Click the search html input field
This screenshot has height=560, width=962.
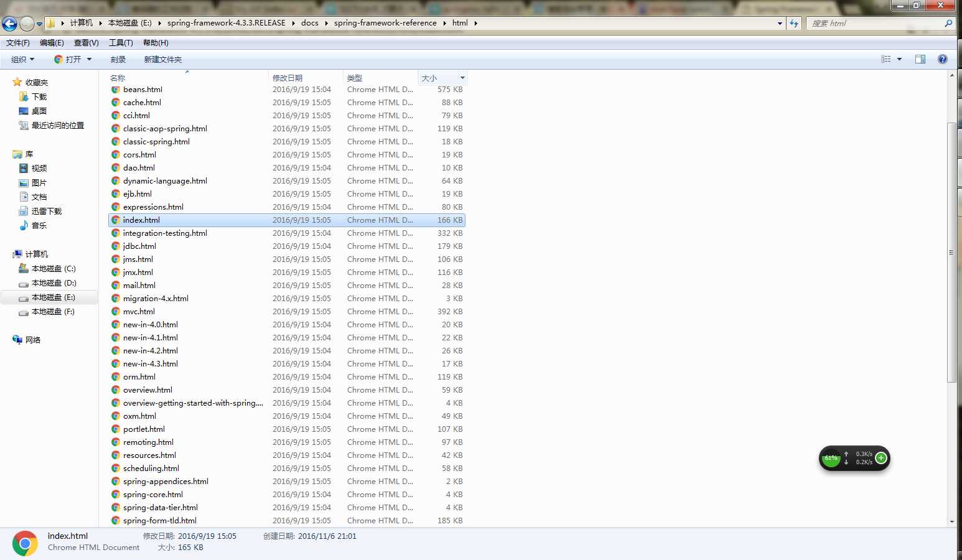click(874, 23)
